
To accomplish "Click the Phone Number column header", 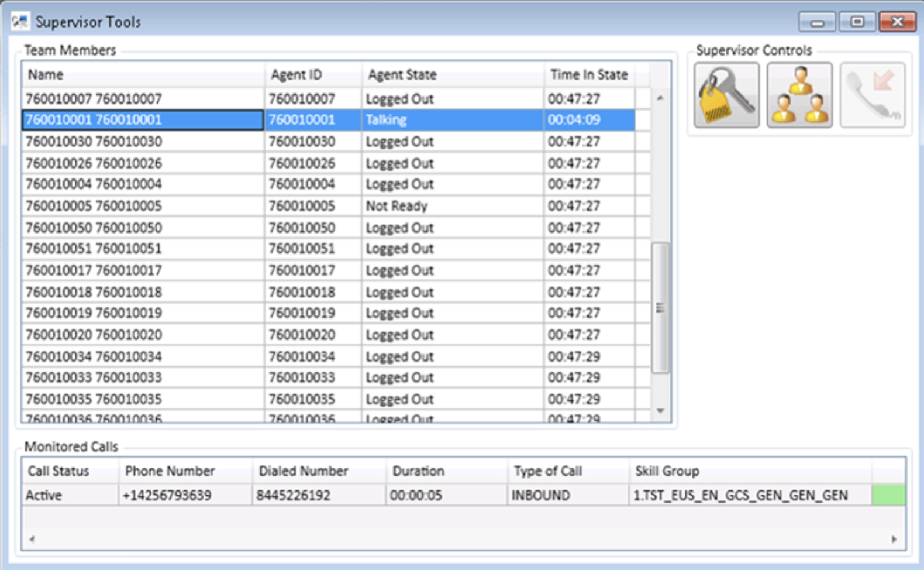I will [x=186, y=471].
